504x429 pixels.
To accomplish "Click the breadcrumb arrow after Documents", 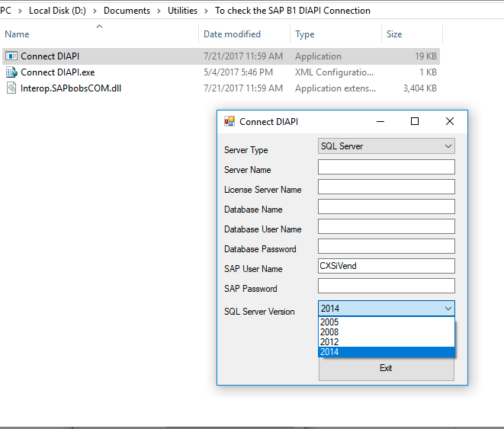I will [159, 11].
